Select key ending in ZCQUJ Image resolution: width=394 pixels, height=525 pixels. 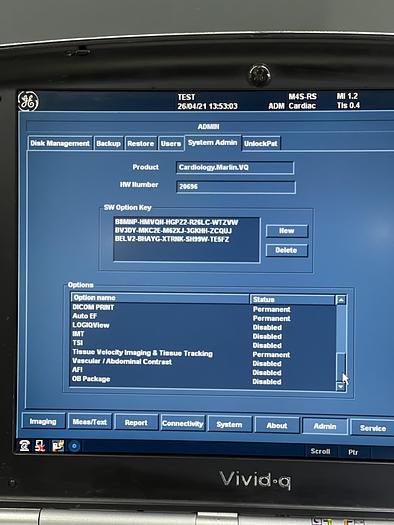tap(173, 230)
